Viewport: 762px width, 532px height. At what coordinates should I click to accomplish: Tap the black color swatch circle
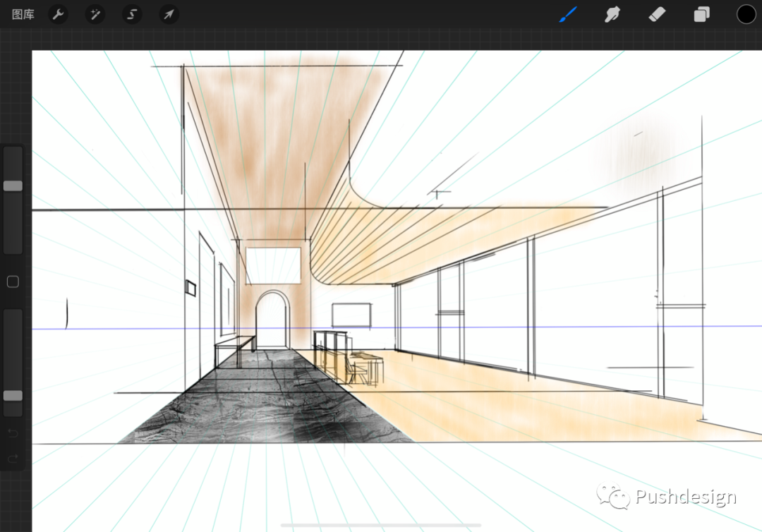746,14
